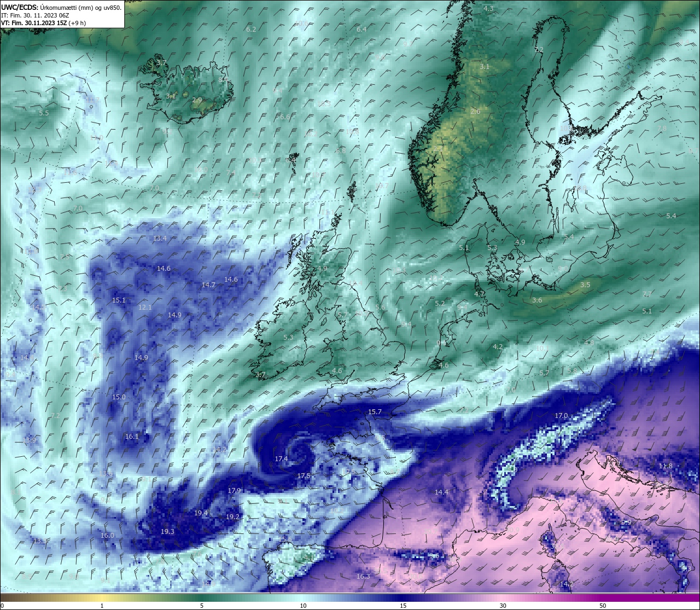Click the 3.5 value on the map
The width and height of the screenshot is (700, 610).
[585, 284]
